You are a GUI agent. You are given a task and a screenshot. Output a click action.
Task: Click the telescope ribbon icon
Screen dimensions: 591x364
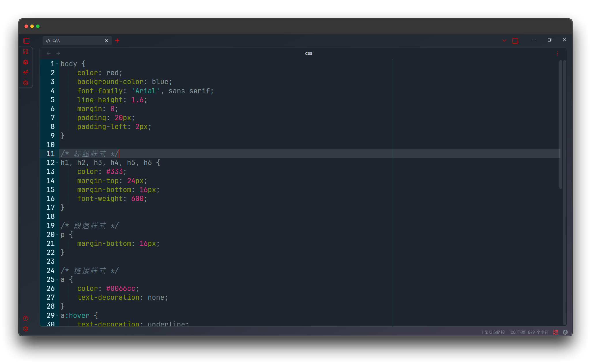[26, 73]
